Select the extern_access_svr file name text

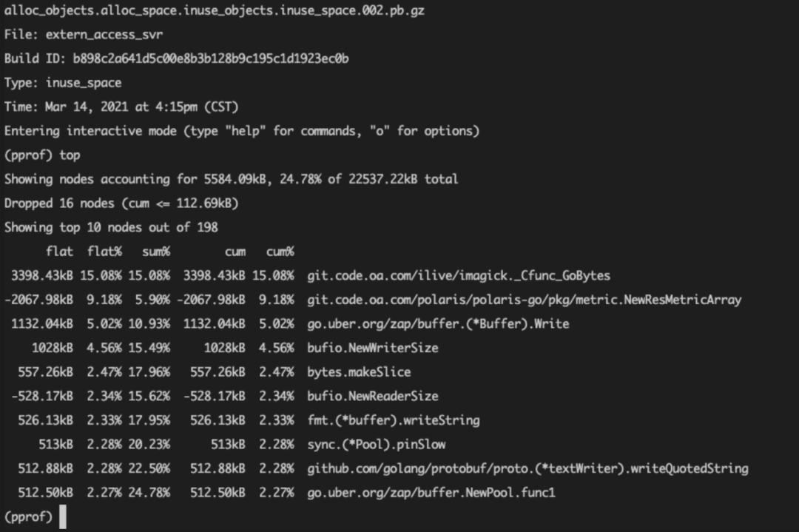click(x=104, y=35)
